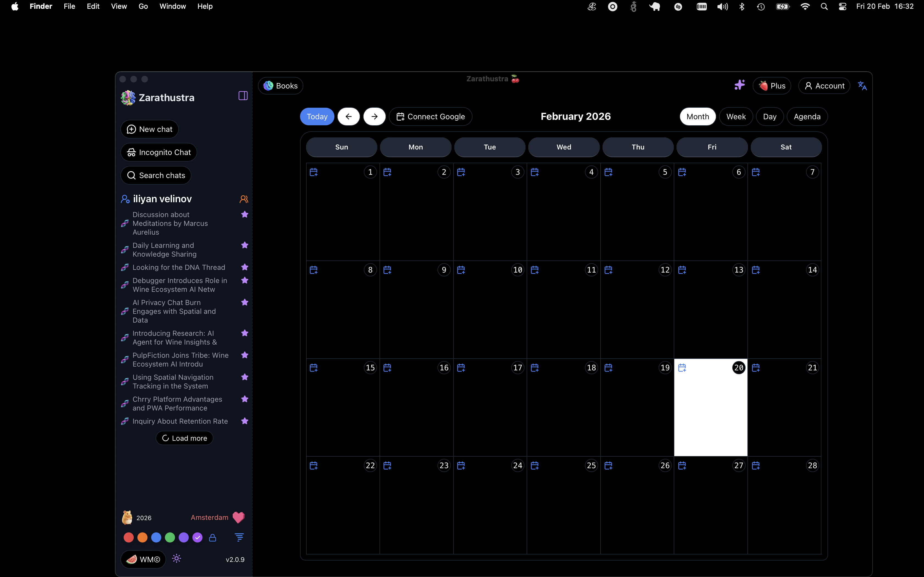Open the macOS Window menu
The image size is (924, 577).
[x=173, y=7]
